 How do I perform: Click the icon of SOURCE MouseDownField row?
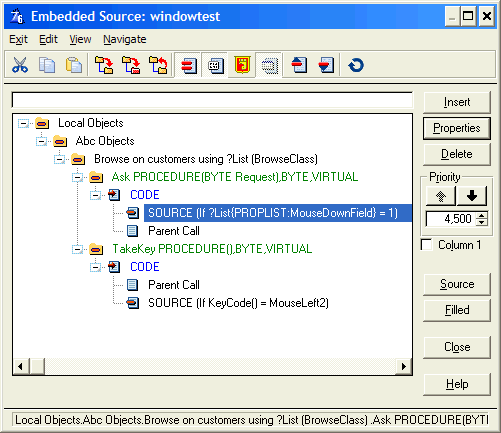pyautogui.click(x=133, y=213)
